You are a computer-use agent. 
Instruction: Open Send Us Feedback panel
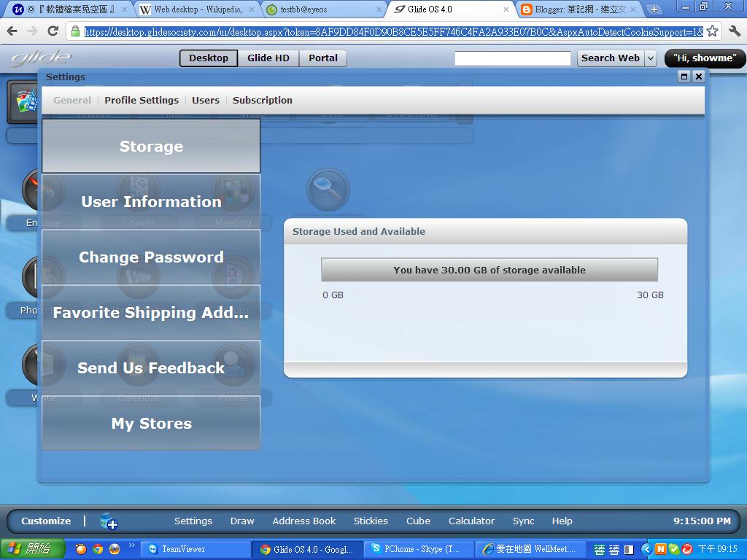[x=151, y=367]
